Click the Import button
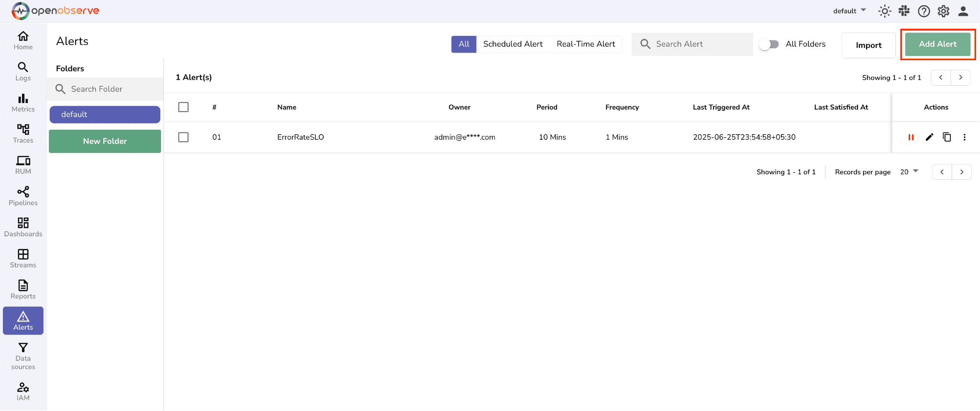 (x=869, y=45)
